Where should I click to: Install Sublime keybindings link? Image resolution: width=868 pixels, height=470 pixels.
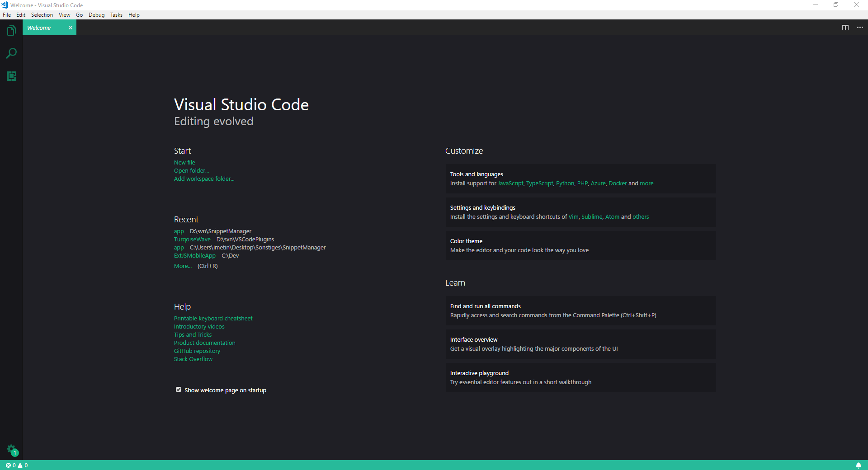[x=592, y=217]
